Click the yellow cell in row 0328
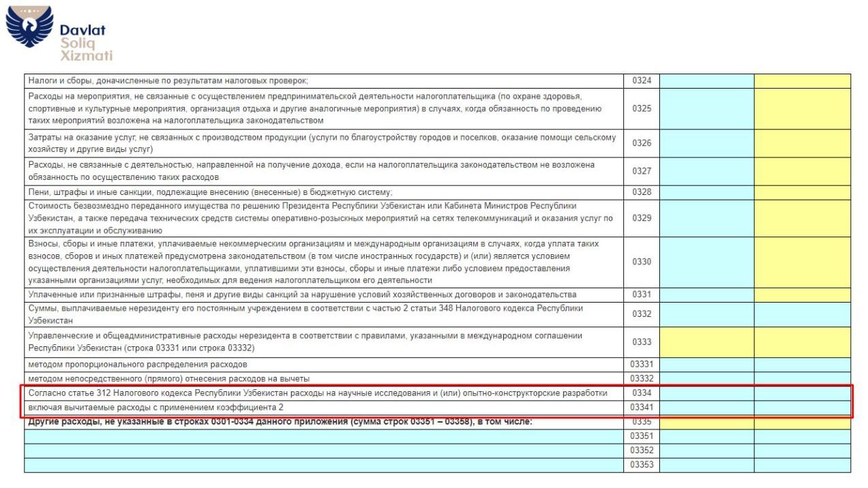This screenshot has width=868, height=488. 803,192
